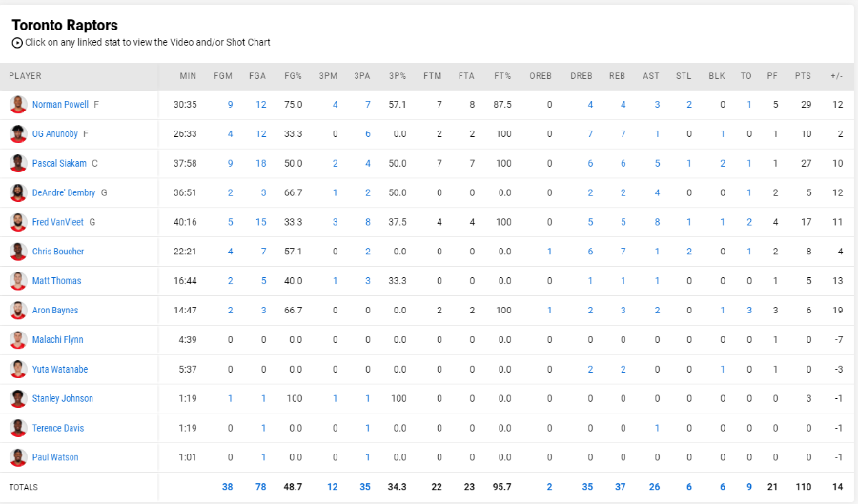This screenshot has width=858, height=504.
Task: Open Matt Thomas profile link
Action: [56, 281]
